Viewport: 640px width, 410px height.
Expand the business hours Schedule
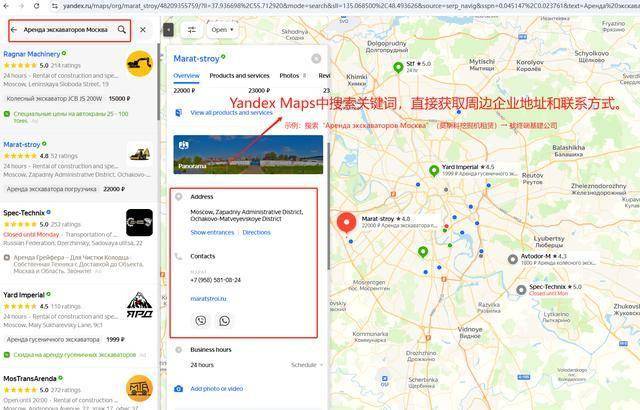point(307,365)
